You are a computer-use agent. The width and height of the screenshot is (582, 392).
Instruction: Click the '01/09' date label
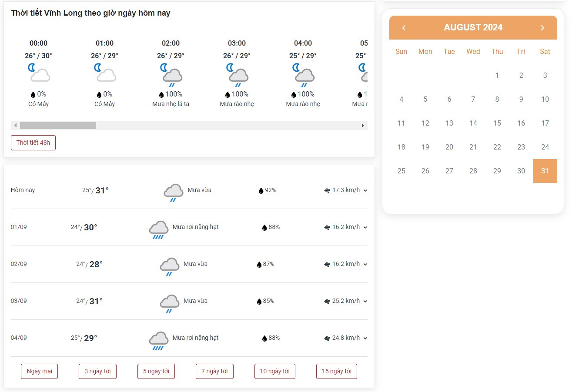tap(19, 227)
